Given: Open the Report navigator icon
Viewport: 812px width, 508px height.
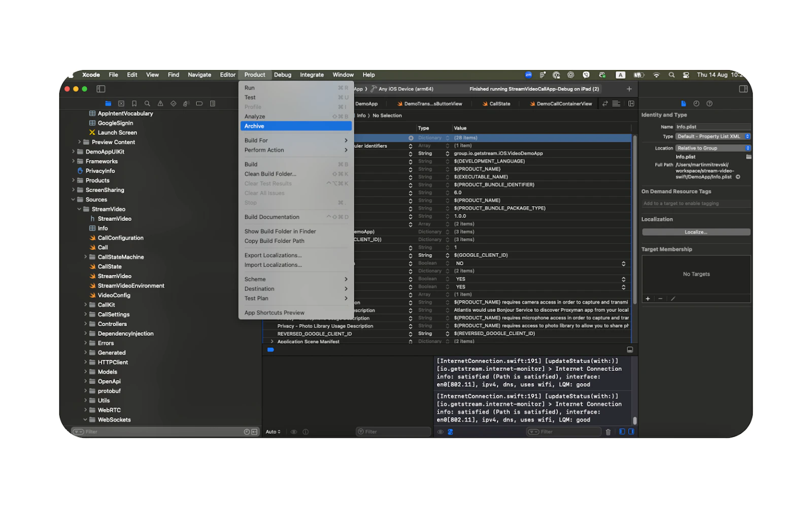Looking at the screenshot, I should (x=213, y=104).
